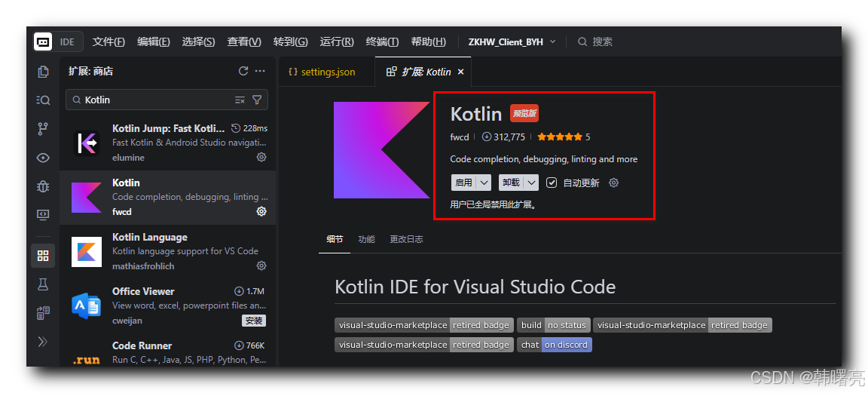The height and width of the screenshot is (393, 868).
Task: Click the fwcd publisher link
Action: [x=460, y=137]
